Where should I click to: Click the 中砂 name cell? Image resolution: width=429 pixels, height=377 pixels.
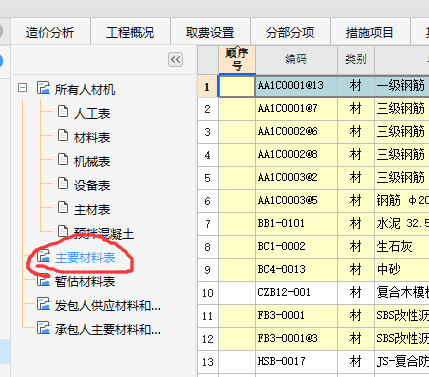[x=402, y=270]
